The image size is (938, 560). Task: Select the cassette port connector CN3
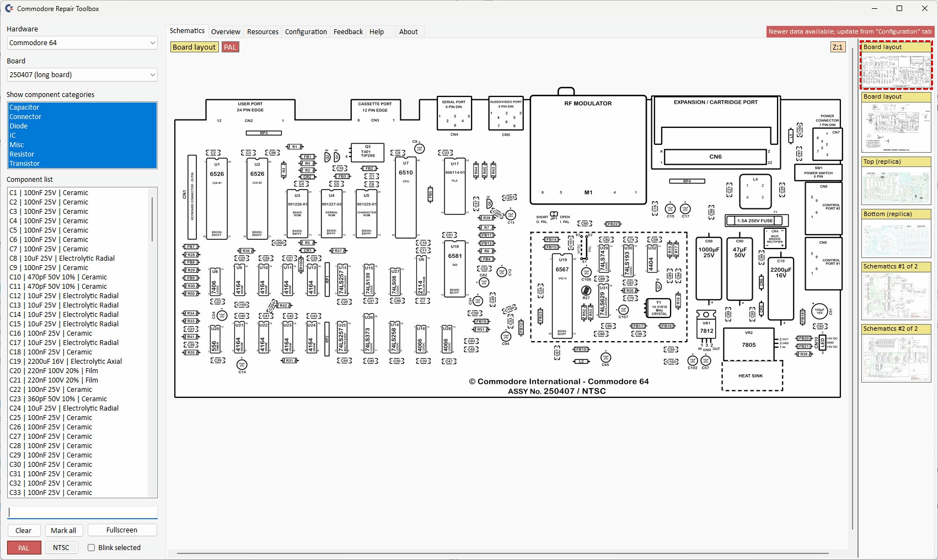click(x=375, y=109)
